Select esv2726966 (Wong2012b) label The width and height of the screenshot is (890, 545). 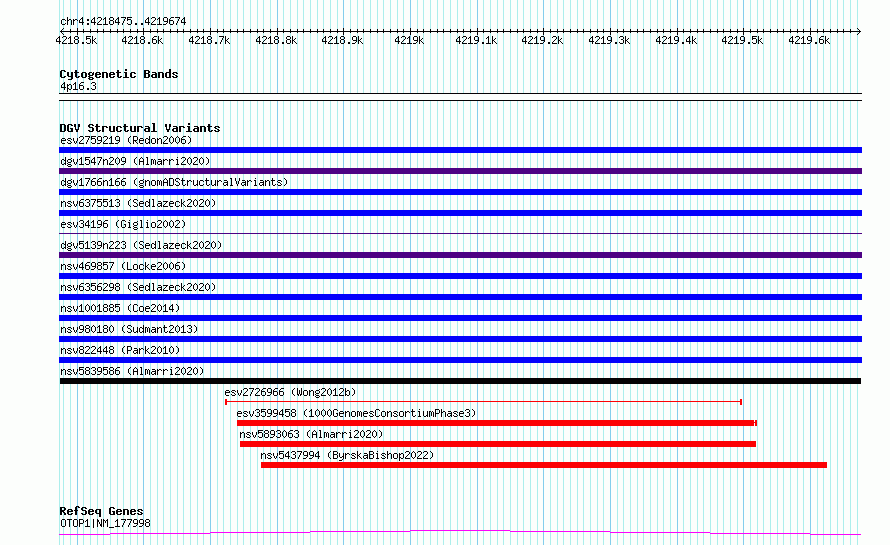click(x=290, y=392)
